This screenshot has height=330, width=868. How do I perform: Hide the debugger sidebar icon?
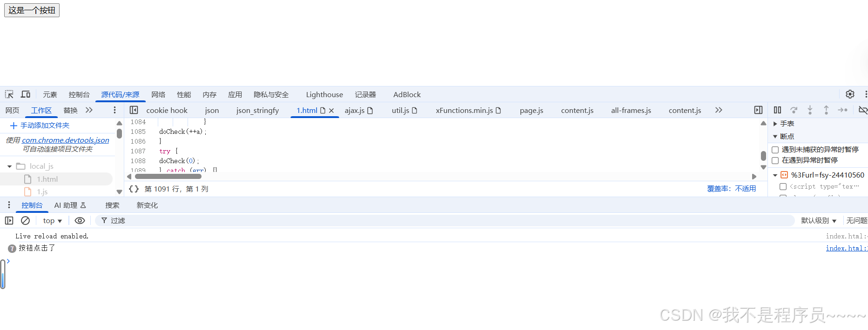(758, 110)
